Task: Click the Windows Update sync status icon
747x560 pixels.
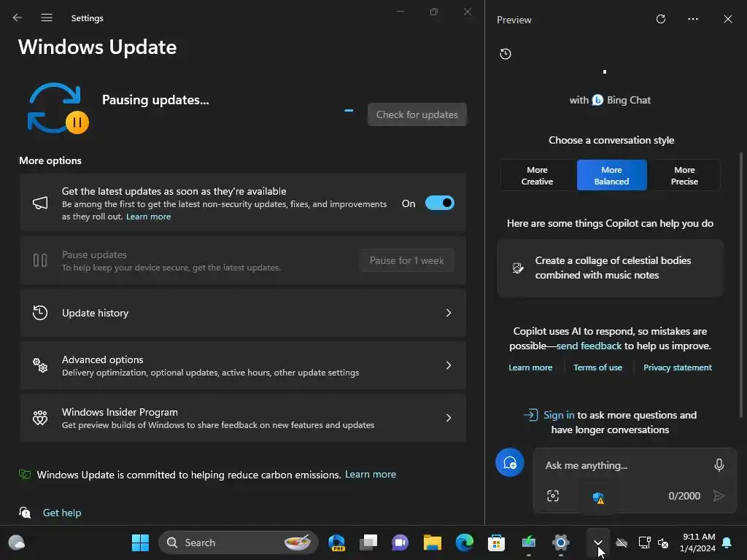Action: [58, 108]
